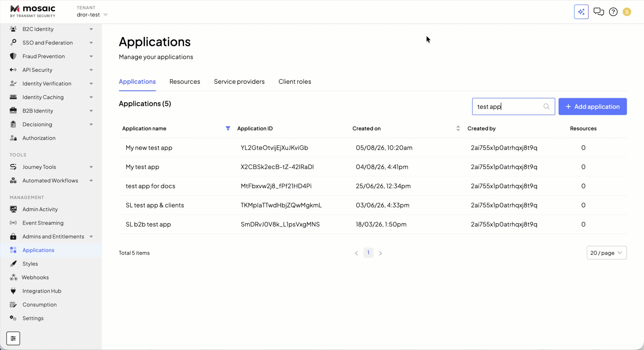
Task: Expand the API Security arrow
Action: pos(91,70)
